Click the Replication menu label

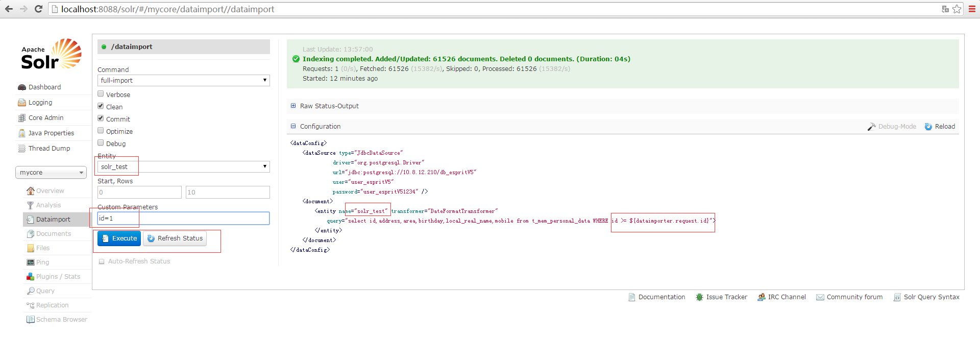[52, 305]
